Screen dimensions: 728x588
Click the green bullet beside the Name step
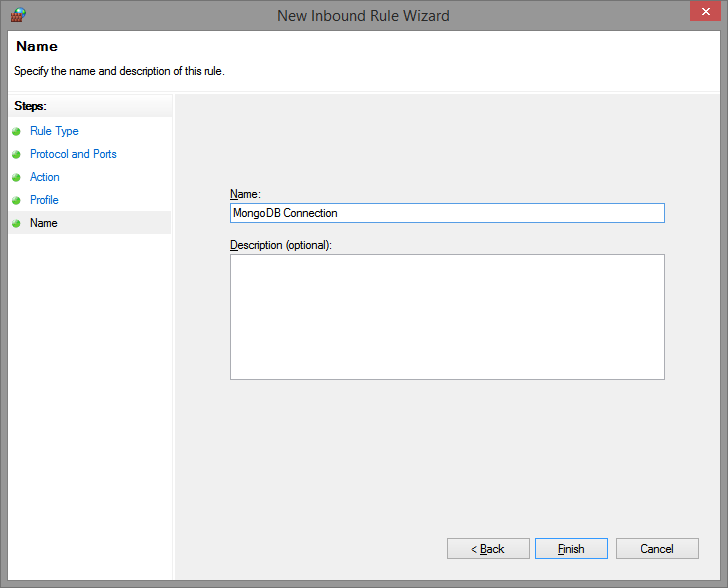16,223
